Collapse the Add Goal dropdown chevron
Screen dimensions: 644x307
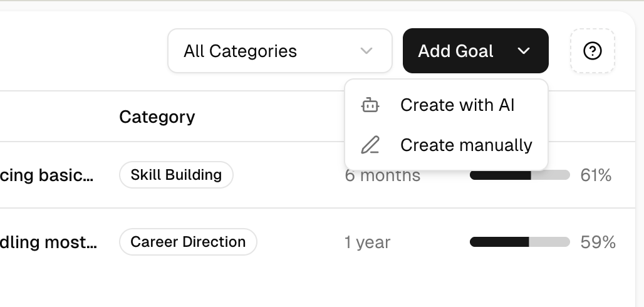point(524,51)
